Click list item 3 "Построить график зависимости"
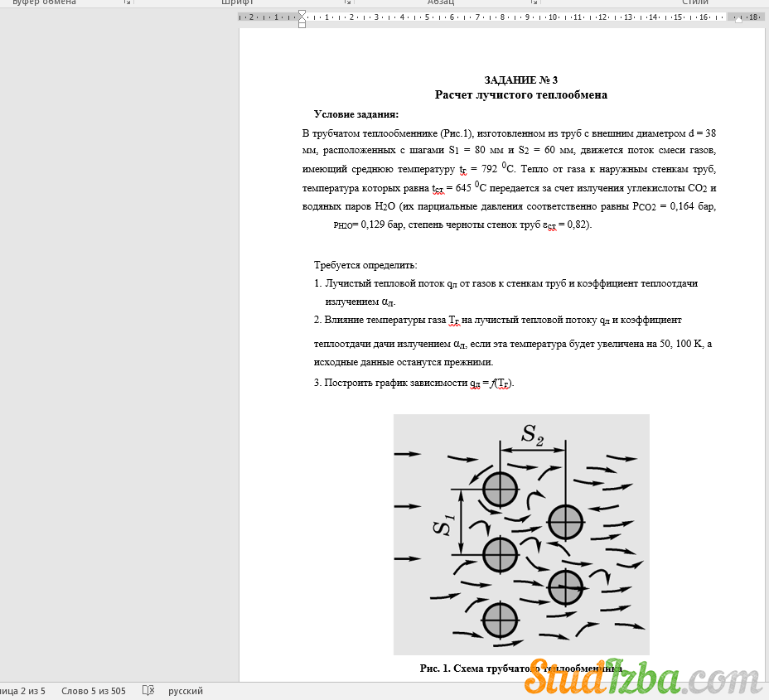Image resolution: width=769 pixels, height=700 pixels. coord(396,383)
